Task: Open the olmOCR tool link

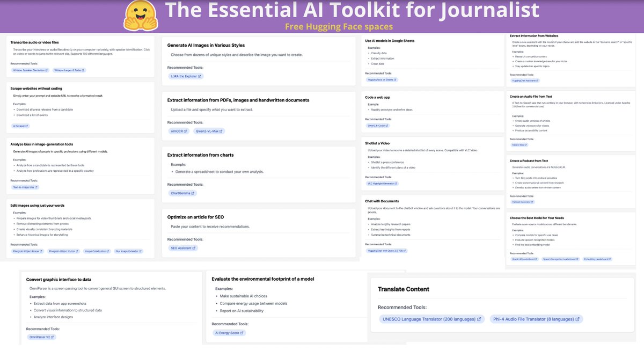Action: [179, 131]
